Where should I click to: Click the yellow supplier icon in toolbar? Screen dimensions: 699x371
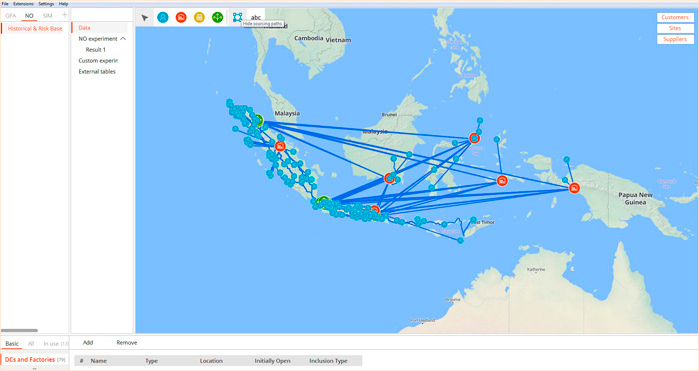[x=199, y=17]
